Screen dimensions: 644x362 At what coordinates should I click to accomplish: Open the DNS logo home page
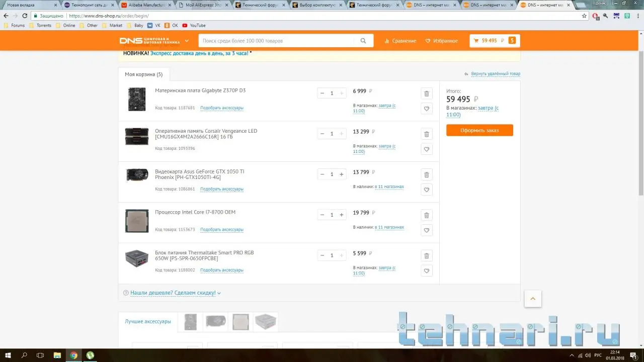pos(150,41)
